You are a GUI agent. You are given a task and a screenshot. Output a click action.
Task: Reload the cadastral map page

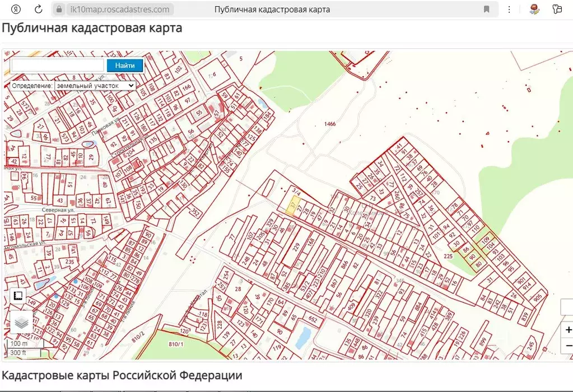click(38, 9)
